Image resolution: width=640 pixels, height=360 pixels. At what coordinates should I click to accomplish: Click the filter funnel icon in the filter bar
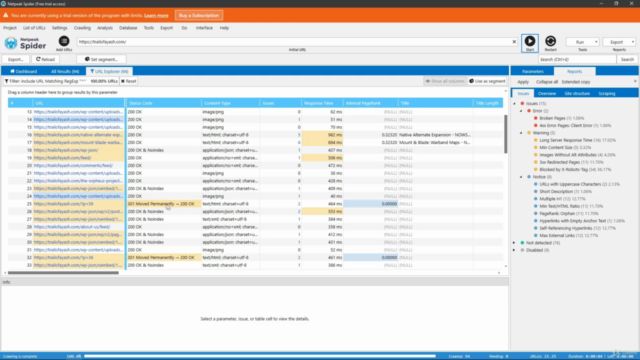pyautogui.click(x=7, y=81)
